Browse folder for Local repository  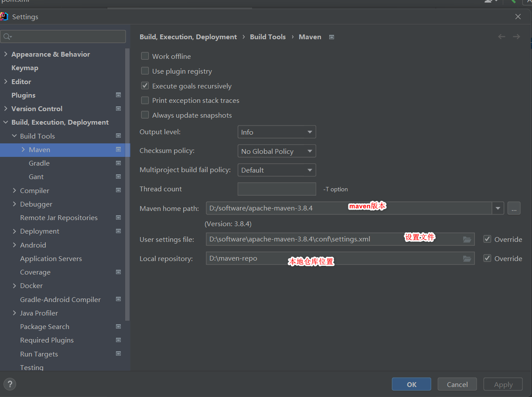pyautogui.click(x=467, y=258)
